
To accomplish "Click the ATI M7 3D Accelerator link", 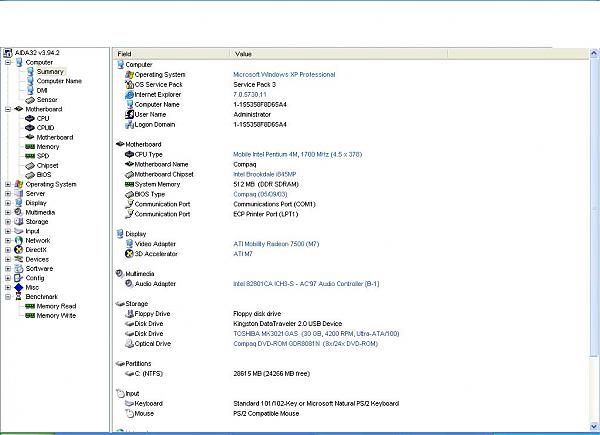I will tap(243, 254).
